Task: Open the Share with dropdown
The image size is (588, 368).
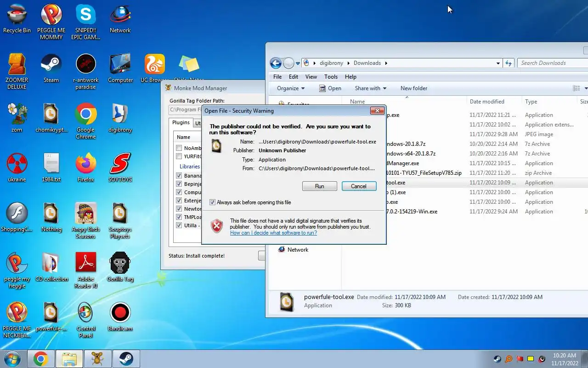Action: click(x=370, y=88)
